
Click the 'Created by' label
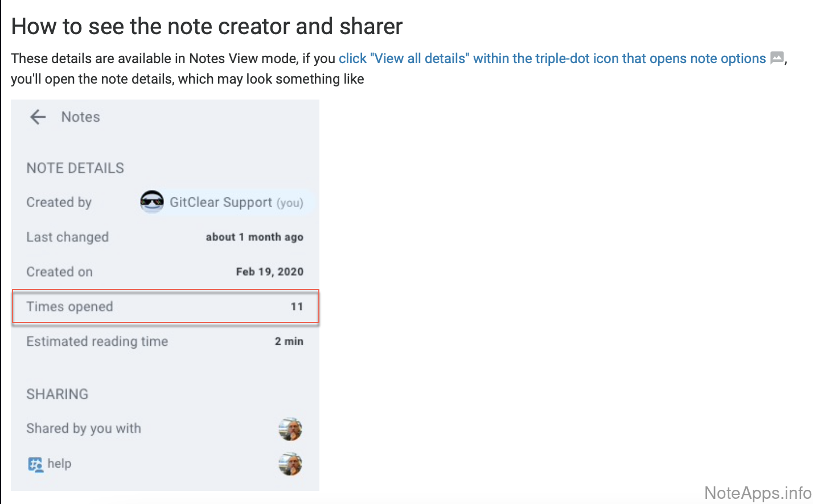point(59,203)
